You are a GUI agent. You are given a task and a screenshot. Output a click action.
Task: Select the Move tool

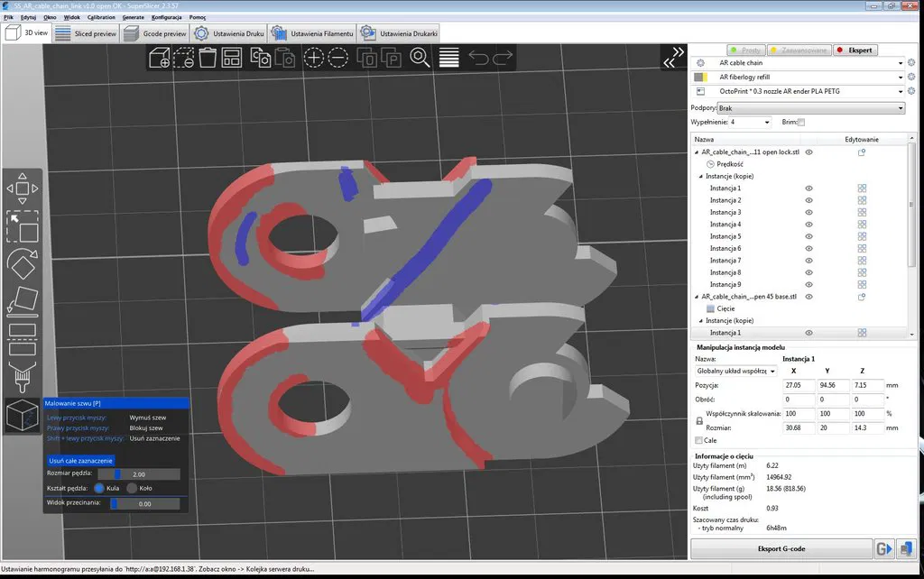tap(23, 188)
